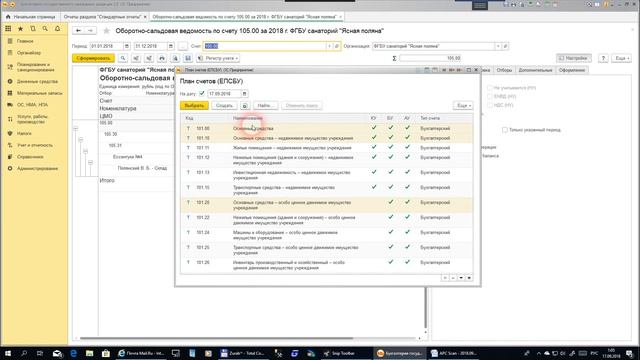Viewport: 640px width, 360px height.
Task: Select account row 101.35 Транспортные средства особо ценное
Action: click(327, 250)
